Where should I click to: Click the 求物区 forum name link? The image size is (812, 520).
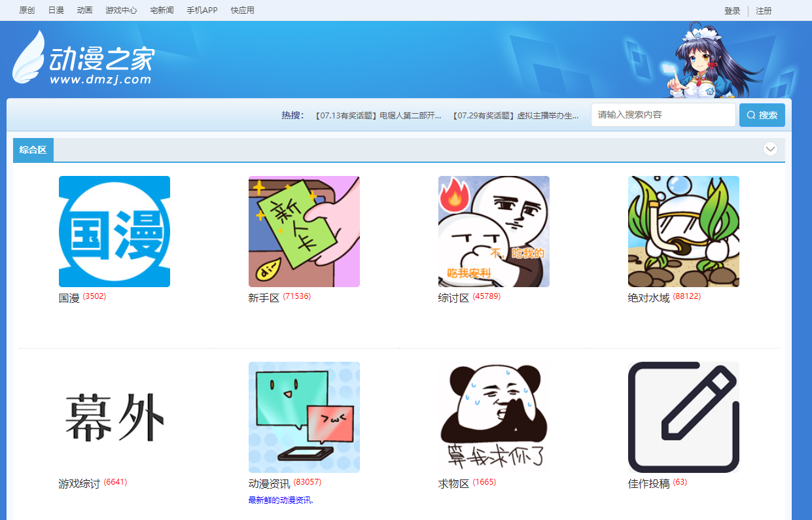point(454,484)
